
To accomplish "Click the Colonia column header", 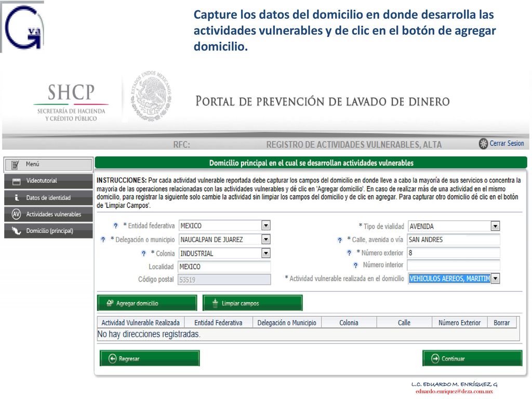I will pos(349,323).
